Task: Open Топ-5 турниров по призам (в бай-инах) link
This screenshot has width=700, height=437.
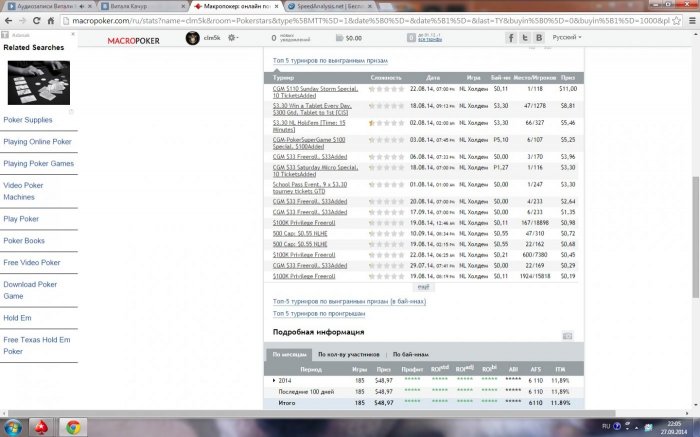Action: click(x=349, y=302)
